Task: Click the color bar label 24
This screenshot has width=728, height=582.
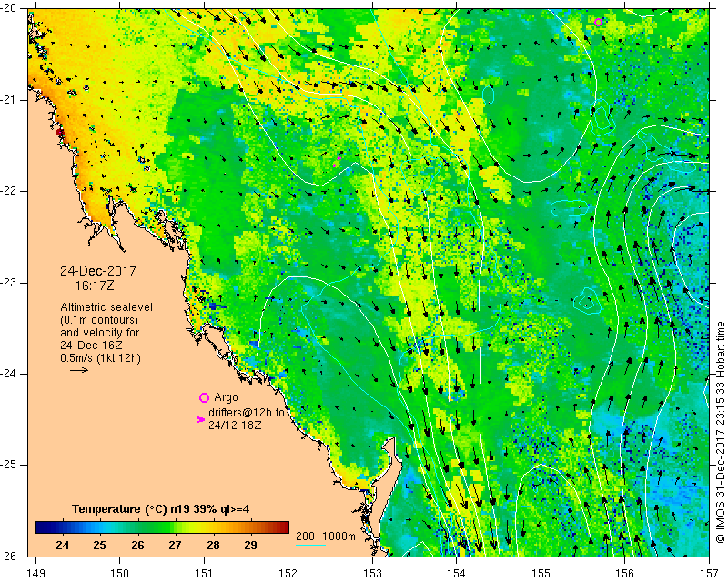Action: click(x=62, y=546)
